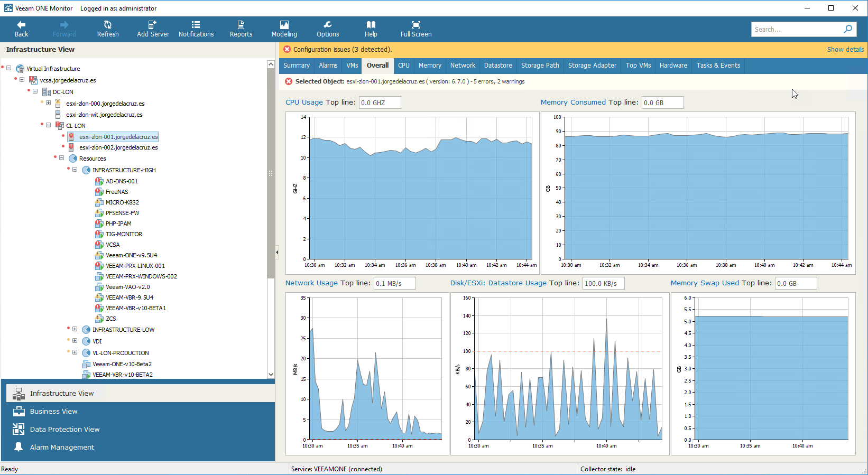Open the Tasks & Events tab
The height and width of the screenshot is (475, 868).
click(x=718, y=66)
